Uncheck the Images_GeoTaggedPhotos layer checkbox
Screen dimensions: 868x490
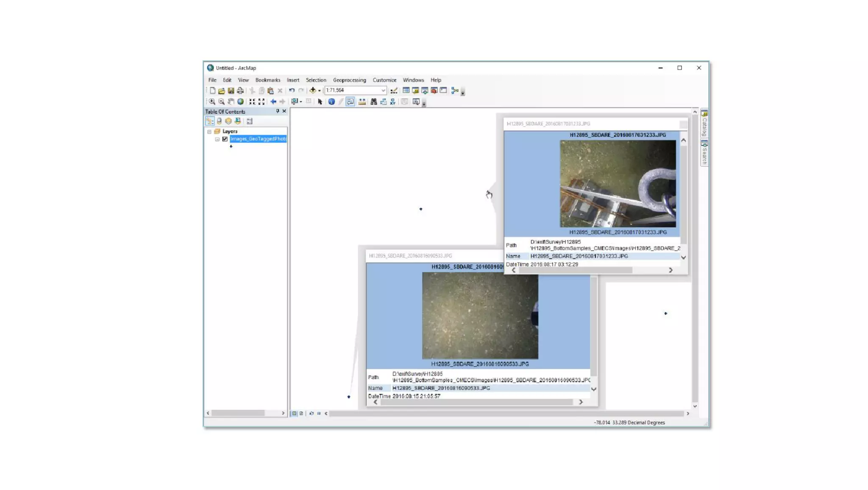click(x=225, y=139)
